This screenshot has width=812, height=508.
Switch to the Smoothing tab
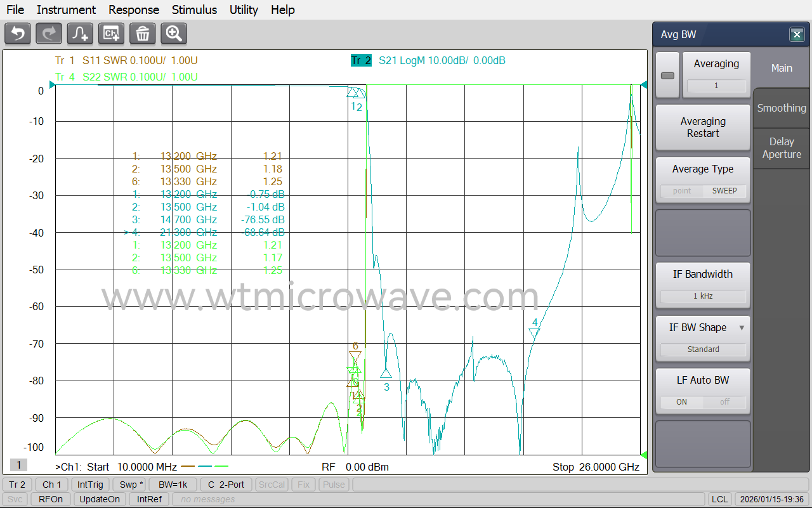tap(782, 108)
